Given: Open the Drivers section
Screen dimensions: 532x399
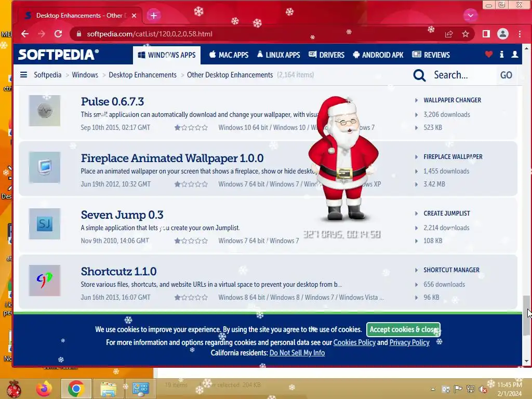Looking at the screenshot, I should (x=326, y=55).
